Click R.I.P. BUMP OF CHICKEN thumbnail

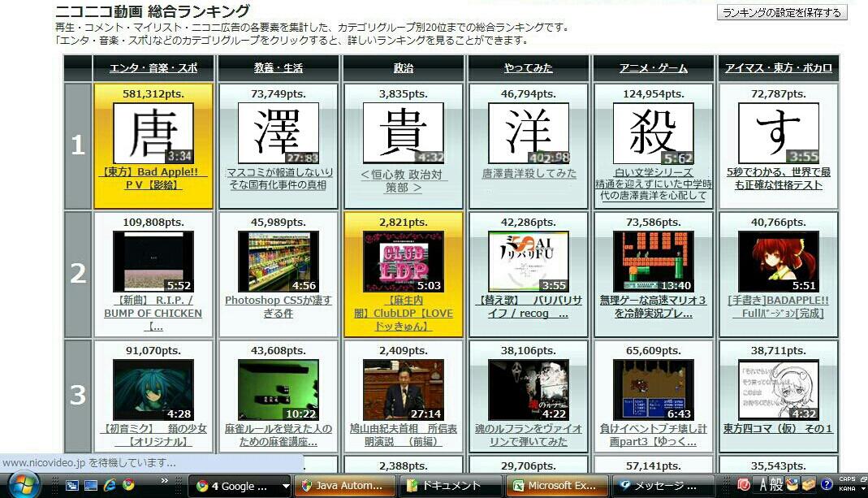(153, 262)
